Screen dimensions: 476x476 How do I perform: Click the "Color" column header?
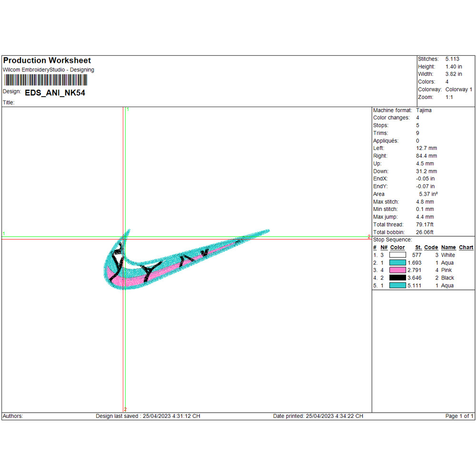(x=397, y=248)
